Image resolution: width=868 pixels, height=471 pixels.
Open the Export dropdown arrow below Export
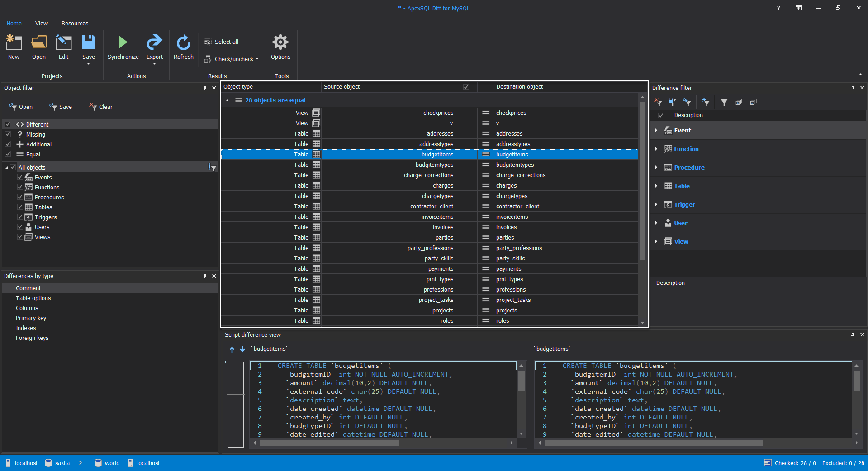click(154, 64)
